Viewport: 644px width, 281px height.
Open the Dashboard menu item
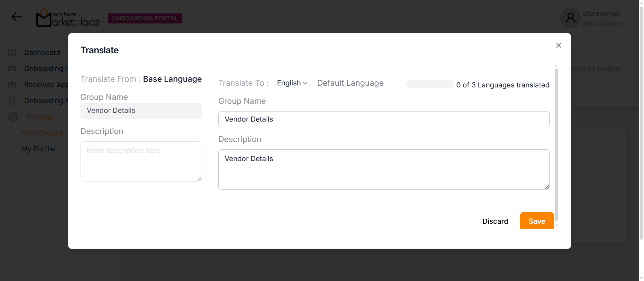pos(42,53)
